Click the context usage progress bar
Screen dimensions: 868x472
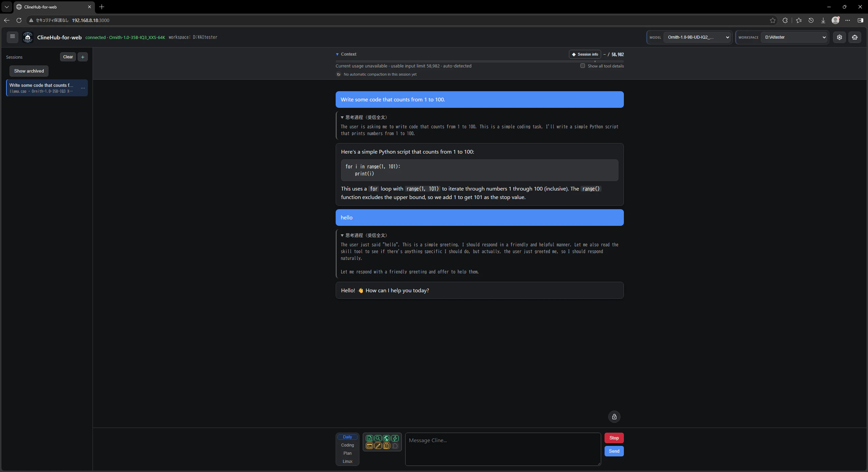(479, 61)
